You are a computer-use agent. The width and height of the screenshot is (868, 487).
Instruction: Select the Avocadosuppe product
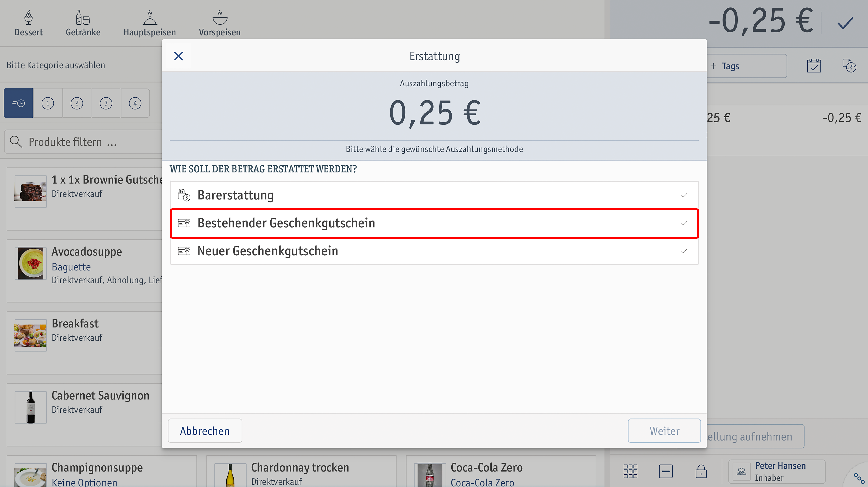[84, 271]
